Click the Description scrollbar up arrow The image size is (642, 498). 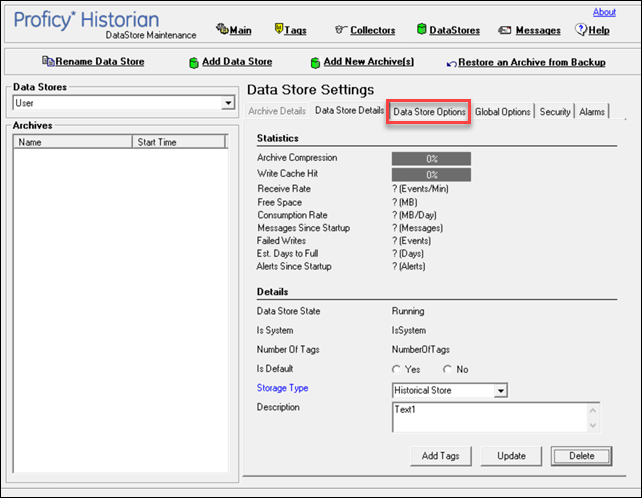[593, 410]
